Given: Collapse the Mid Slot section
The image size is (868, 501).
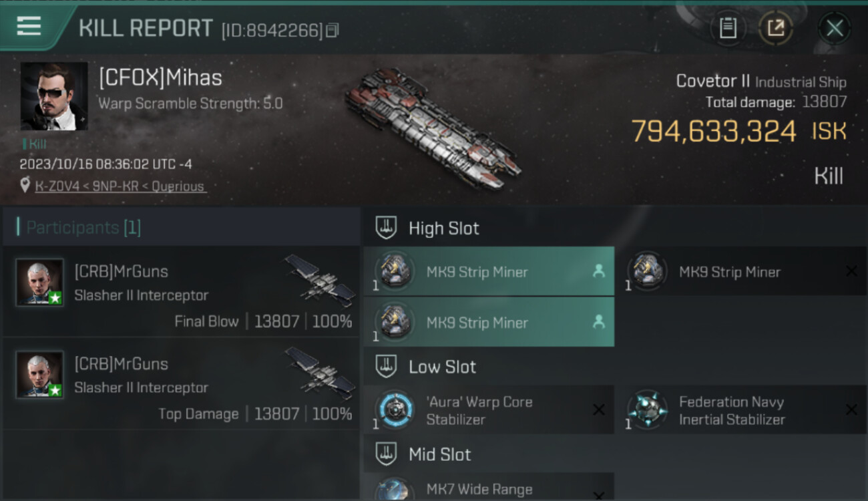Looking at the screenshot, I should tap(386, 454).
